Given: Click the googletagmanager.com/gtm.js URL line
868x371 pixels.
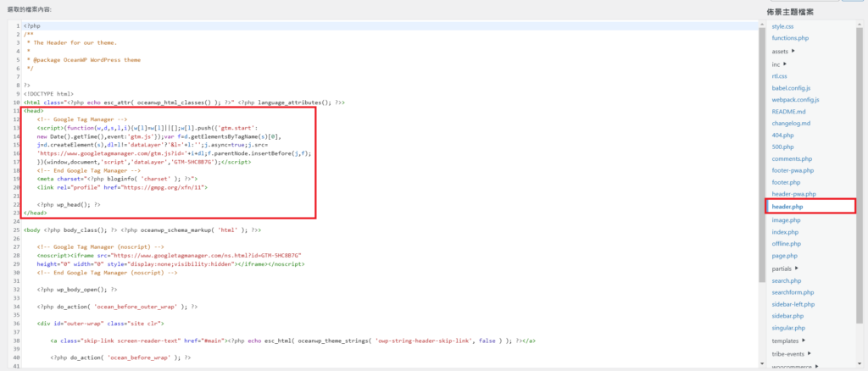Looking at the screenshot, I should pos(175,153).
